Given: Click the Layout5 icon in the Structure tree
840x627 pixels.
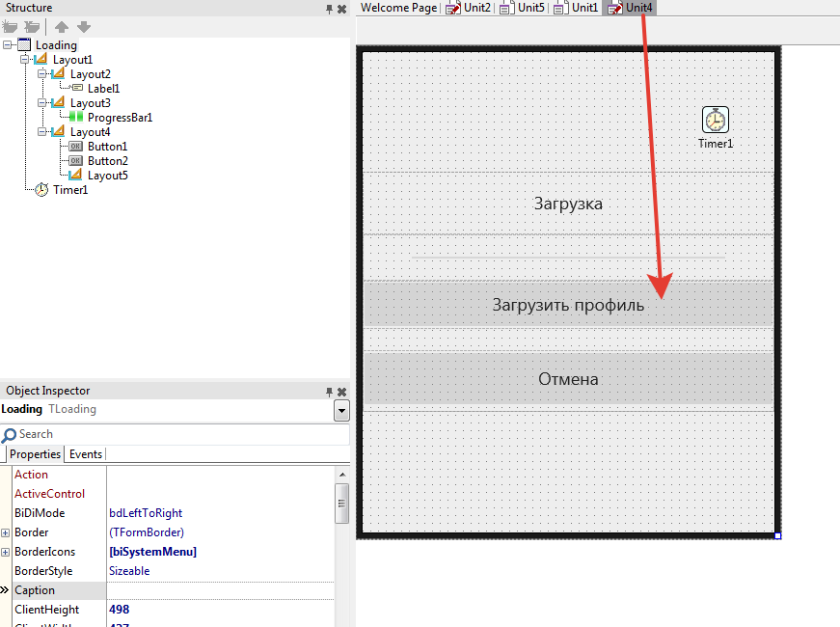Looking at the screenshot, I should [x=75, y=175].
